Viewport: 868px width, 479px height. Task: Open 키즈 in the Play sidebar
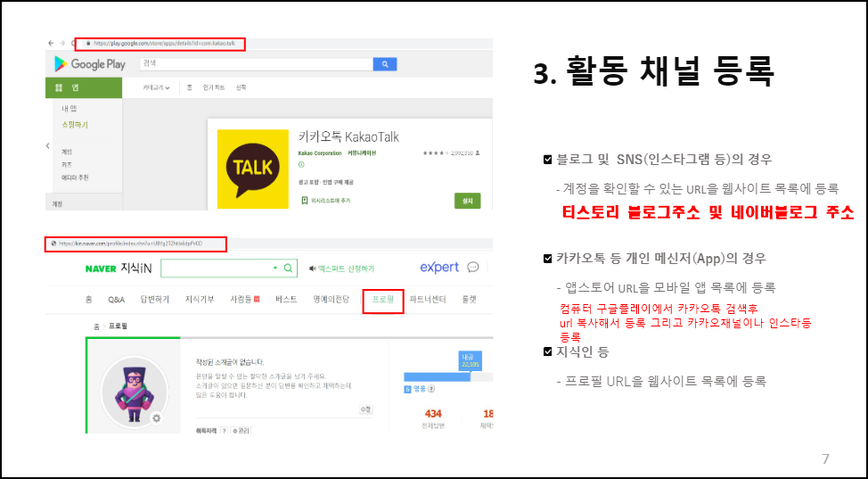[67, 165]
